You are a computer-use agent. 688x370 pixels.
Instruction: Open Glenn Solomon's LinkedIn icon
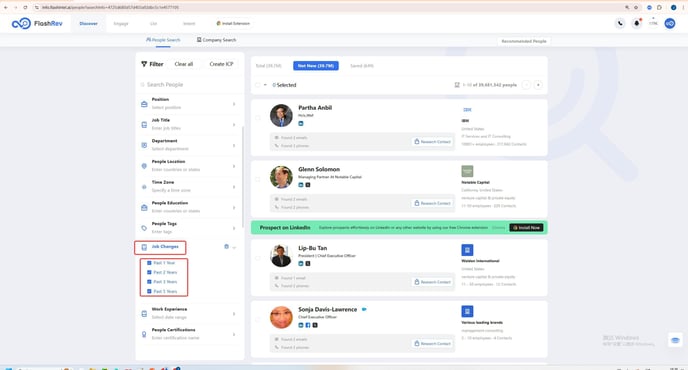pos(301,185)
